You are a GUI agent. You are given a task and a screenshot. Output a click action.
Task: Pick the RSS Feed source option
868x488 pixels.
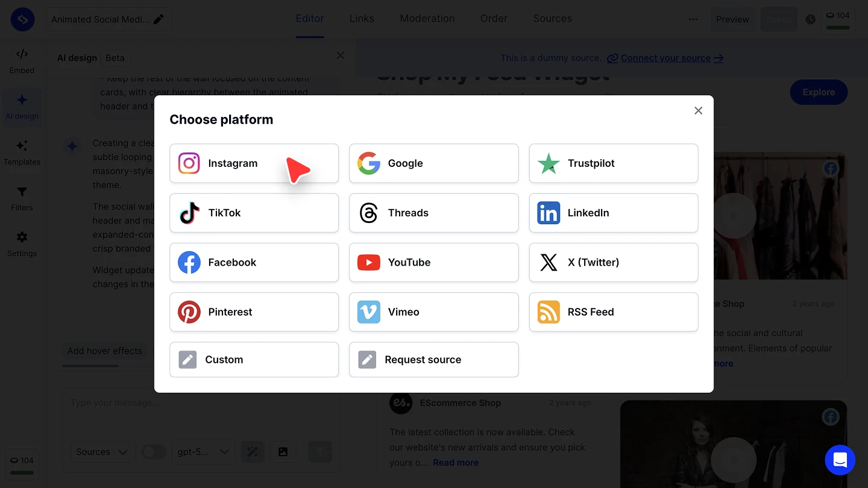[x=613, y=311]
